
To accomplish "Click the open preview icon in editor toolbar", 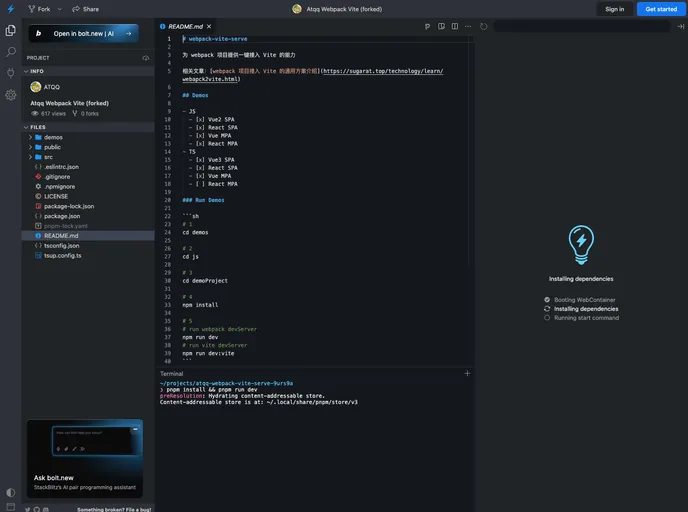I will pyautogui.click(x=441, y=26).
